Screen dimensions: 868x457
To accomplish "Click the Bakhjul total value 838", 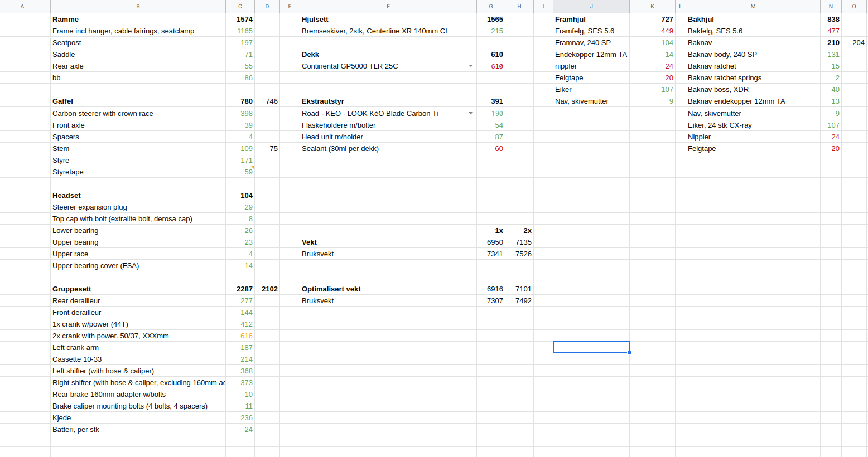I will point(831,19).
